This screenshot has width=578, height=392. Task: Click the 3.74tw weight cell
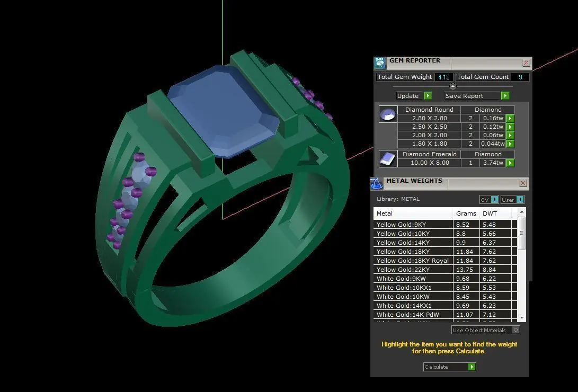pos(493,163)
